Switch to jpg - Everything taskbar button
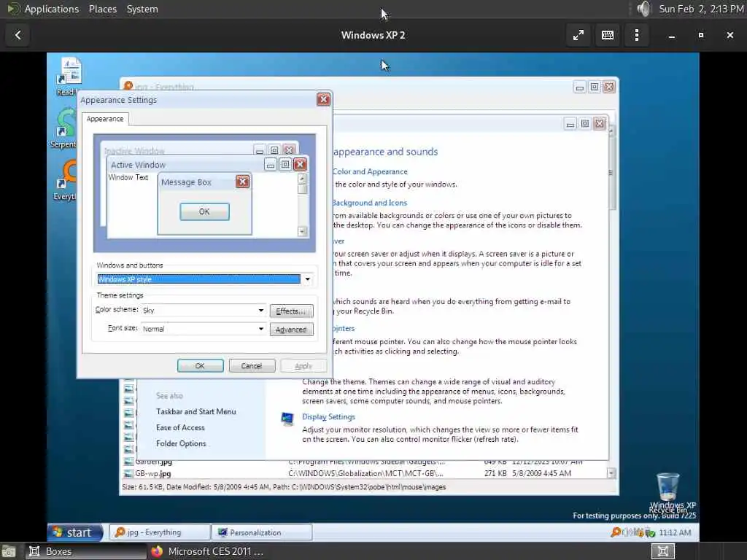The image size is (747, 560). click(x=160, y=532)
